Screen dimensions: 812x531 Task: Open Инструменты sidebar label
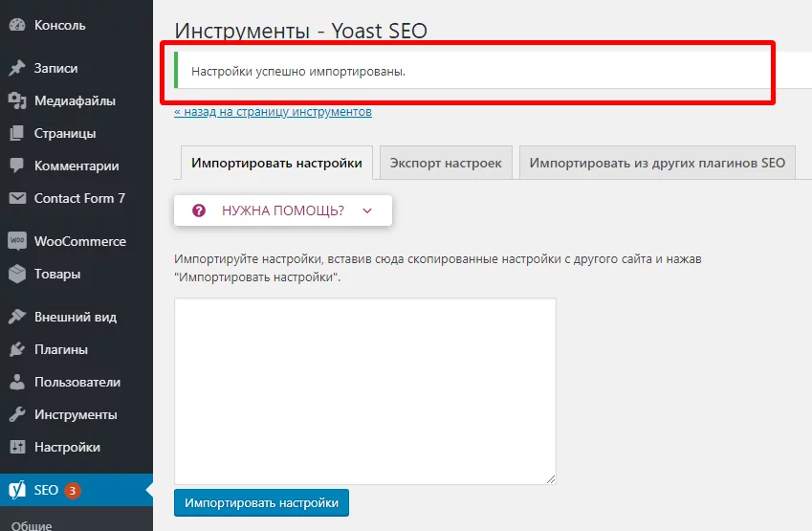(76, 414)
